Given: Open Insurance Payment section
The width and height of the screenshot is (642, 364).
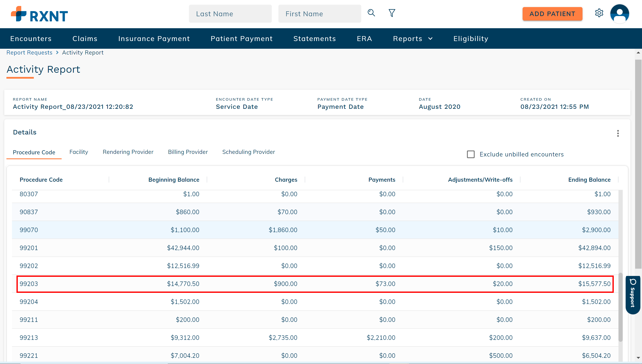Looking at the screenshot, I should [x=154, y=38].
